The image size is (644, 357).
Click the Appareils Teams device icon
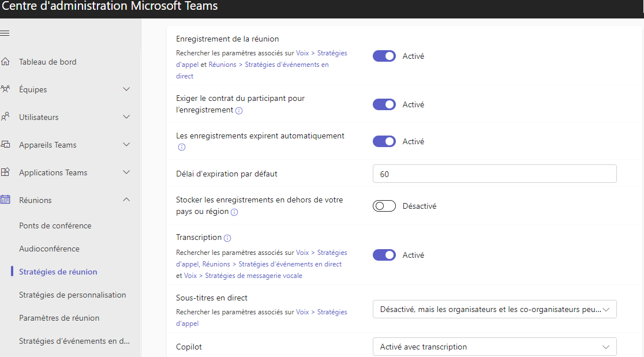click(x=6, y=145)
